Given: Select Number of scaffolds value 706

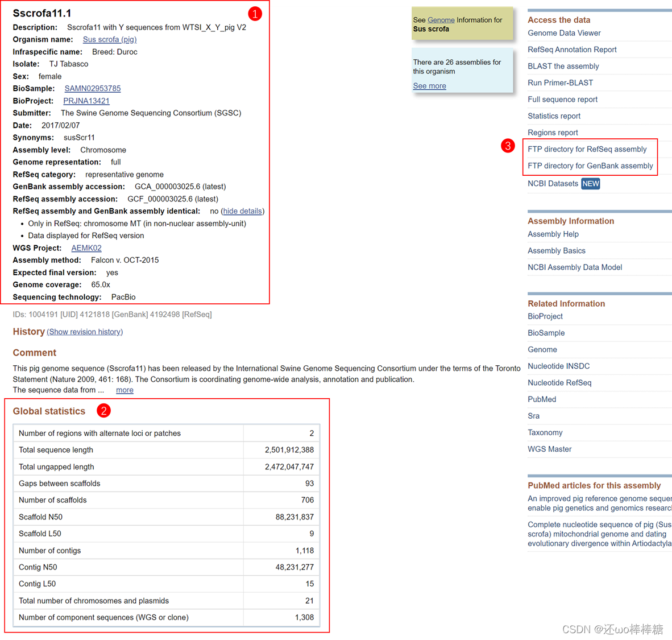Looking at the screenshot, I should point(307,500).
